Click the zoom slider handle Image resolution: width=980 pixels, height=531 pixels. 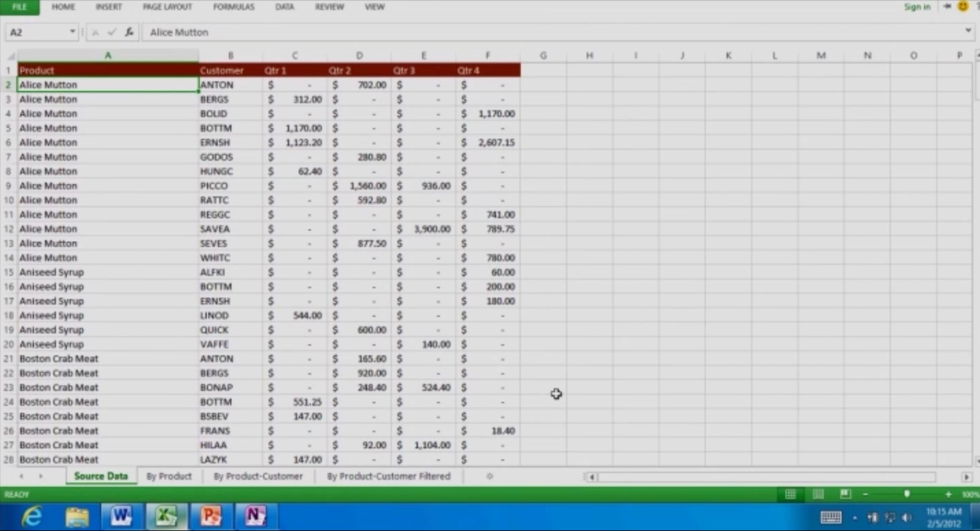coord(907,494)
